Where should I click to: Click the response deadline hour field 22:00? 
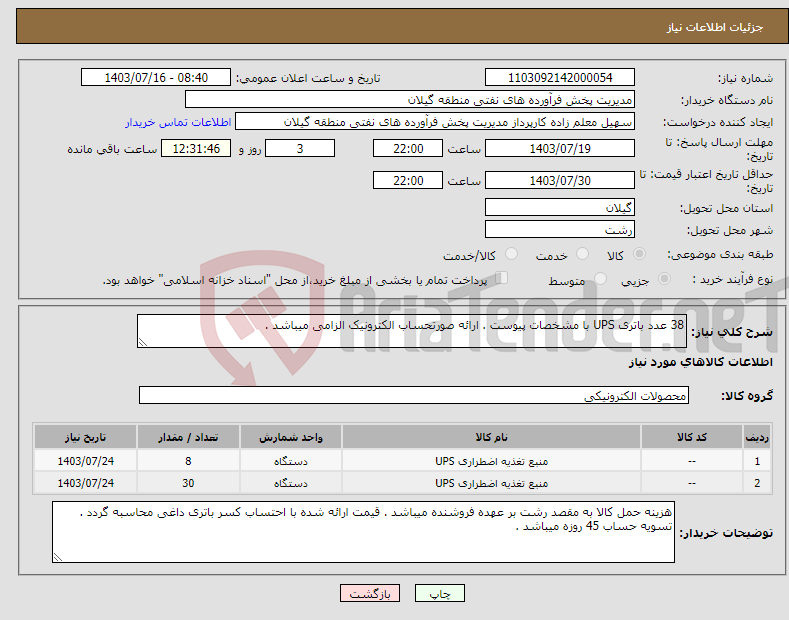408,148
